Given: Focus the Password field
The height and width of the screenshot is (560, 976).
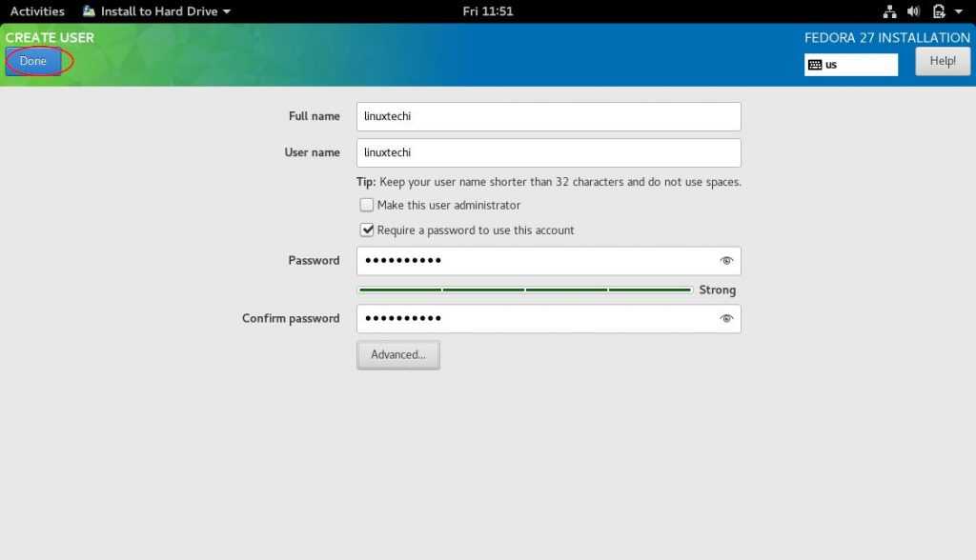Looking at the screenshot, I should click(548, 261).
